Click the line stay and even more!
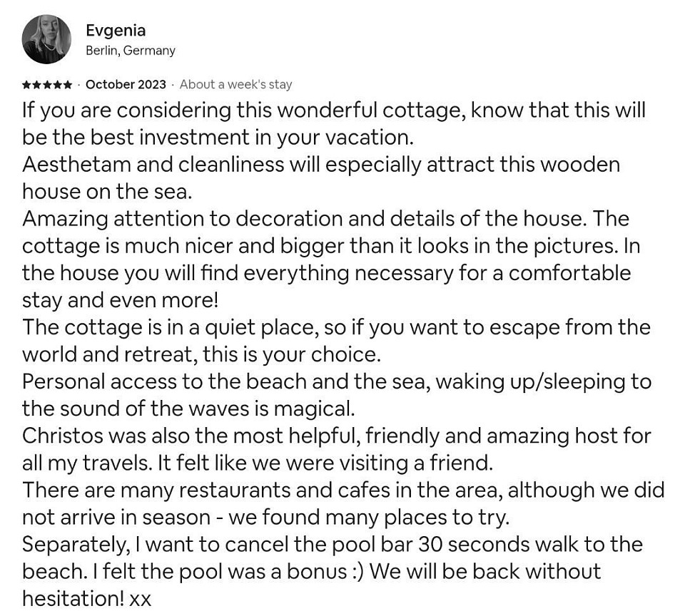The width and height of the screenshot is (685, 616). pos(120,301)
